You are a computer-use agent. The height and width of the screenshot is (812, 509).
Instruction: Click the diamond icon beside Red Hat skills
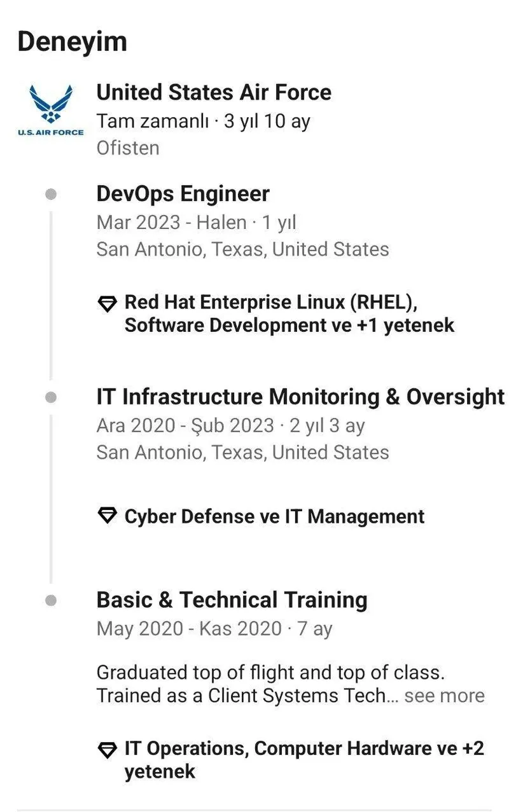(107, 303)
